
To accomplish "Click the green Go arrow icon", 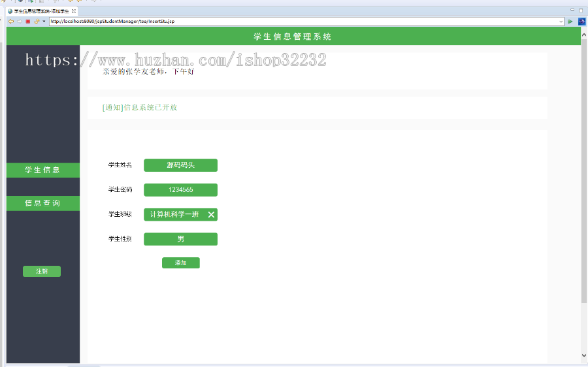I will (x=570, y=22).
